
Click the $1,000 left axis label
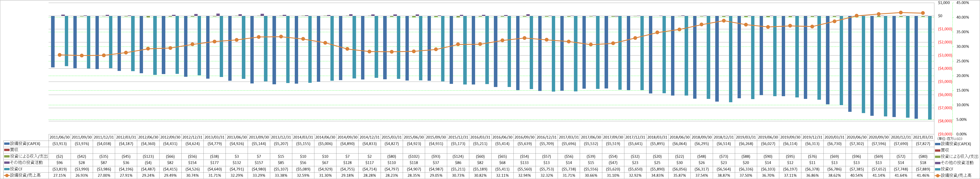[x=944, y=3]
